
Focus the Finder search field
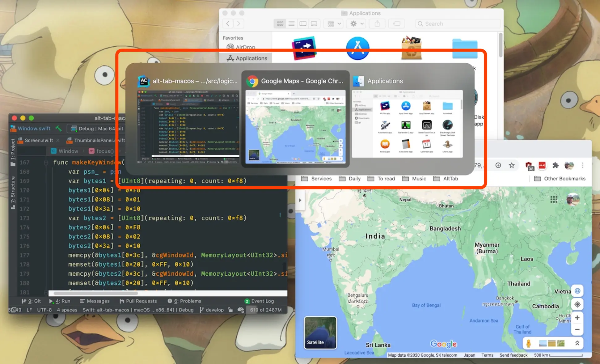[458, 23]
